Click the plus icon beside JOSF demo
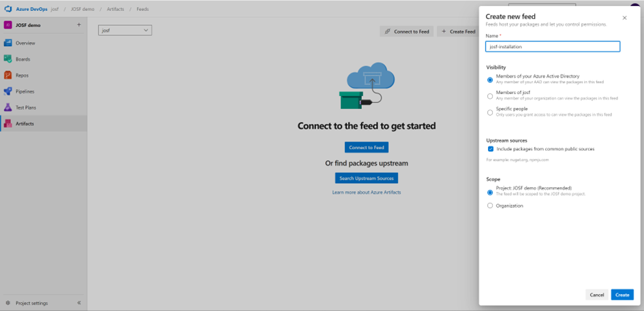 (78, 25)
